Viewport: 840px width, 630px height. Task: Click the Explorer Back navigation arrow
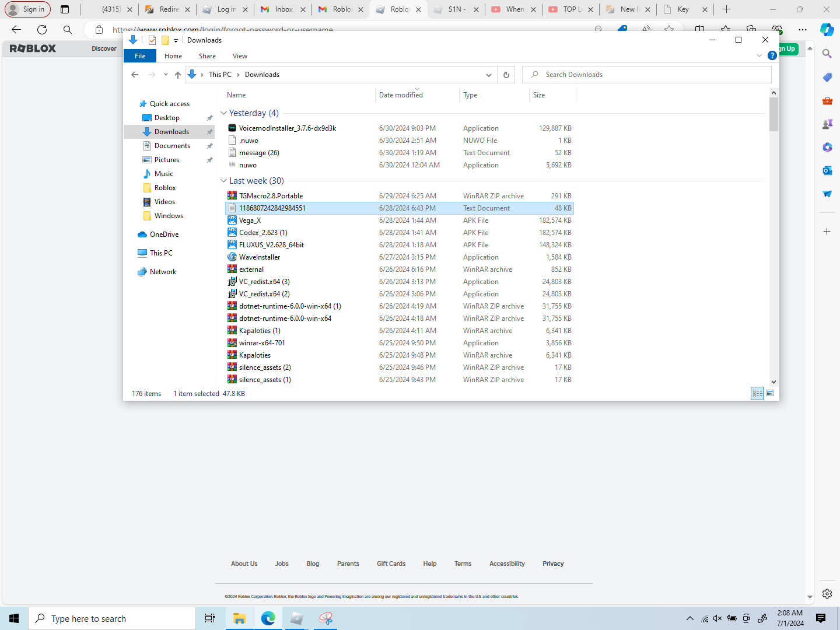tap(135, 75)
